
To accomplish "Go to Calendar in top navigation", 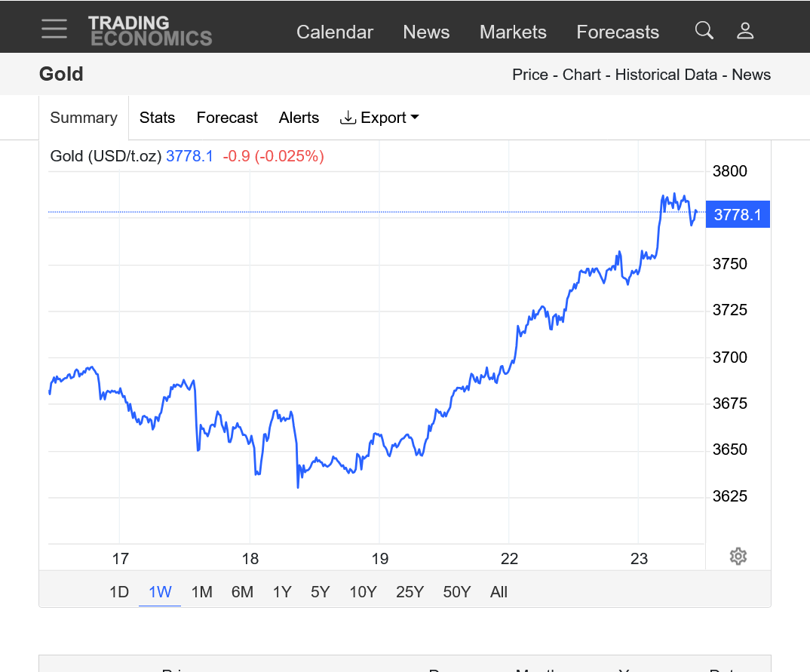I will click(x=335, y=32).
